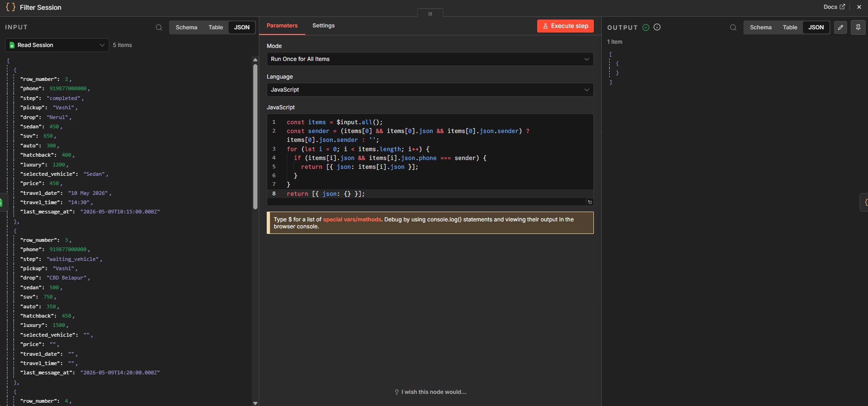Search the input panel data
868x406 pixels.
[159, 27]
